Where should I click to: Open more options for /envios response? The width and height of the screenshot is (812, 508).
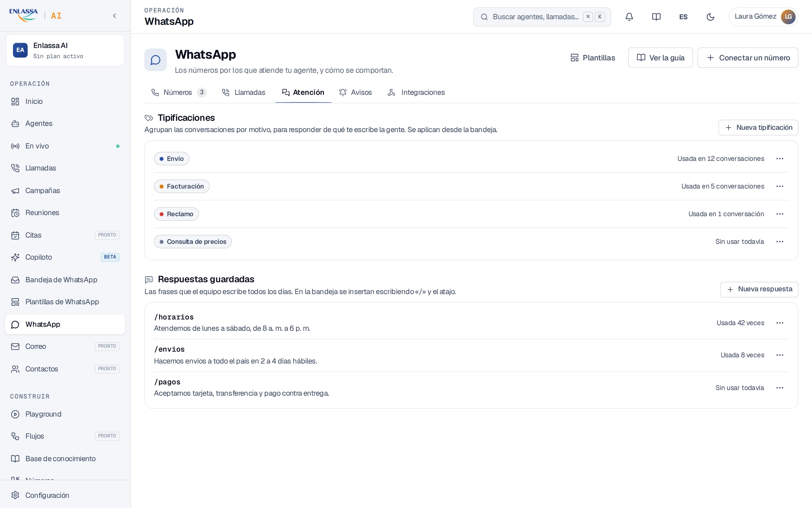coord(780,355)
